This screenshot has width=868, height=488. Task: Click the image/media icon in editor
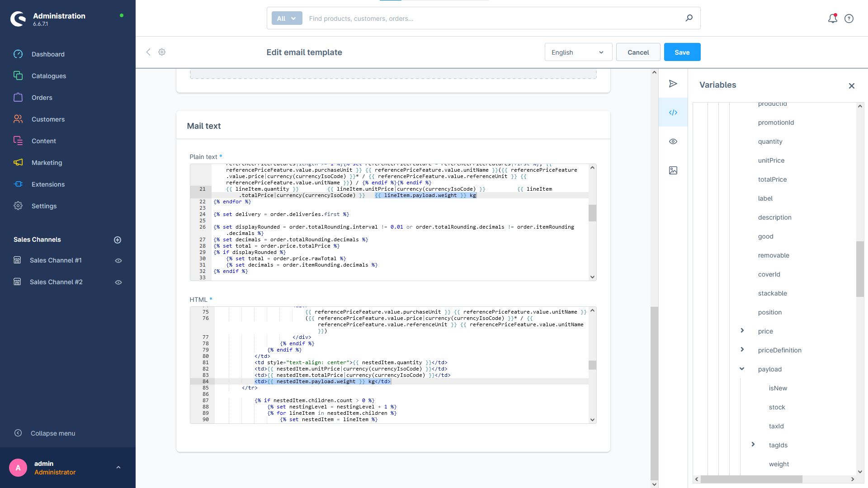(x=674, y=170)
